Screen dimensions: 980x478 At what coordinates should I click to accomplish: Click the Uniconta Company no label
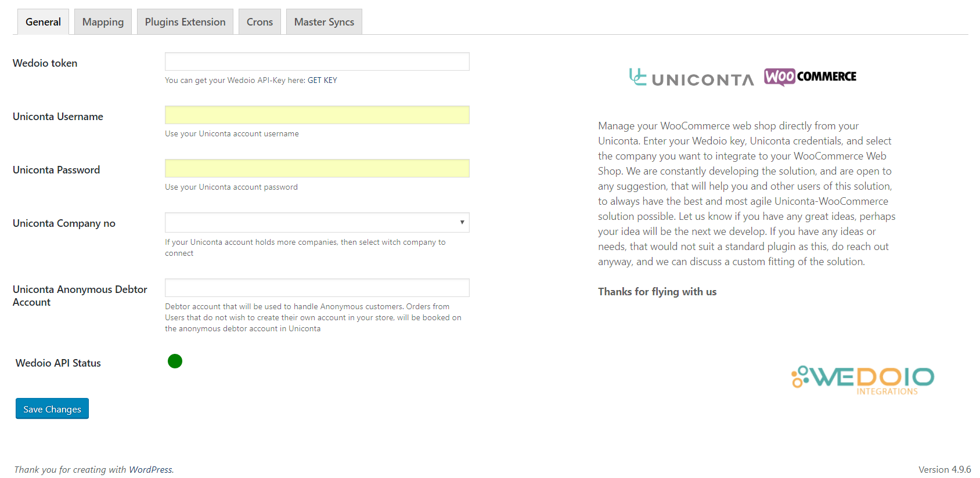tap(64, 223)
